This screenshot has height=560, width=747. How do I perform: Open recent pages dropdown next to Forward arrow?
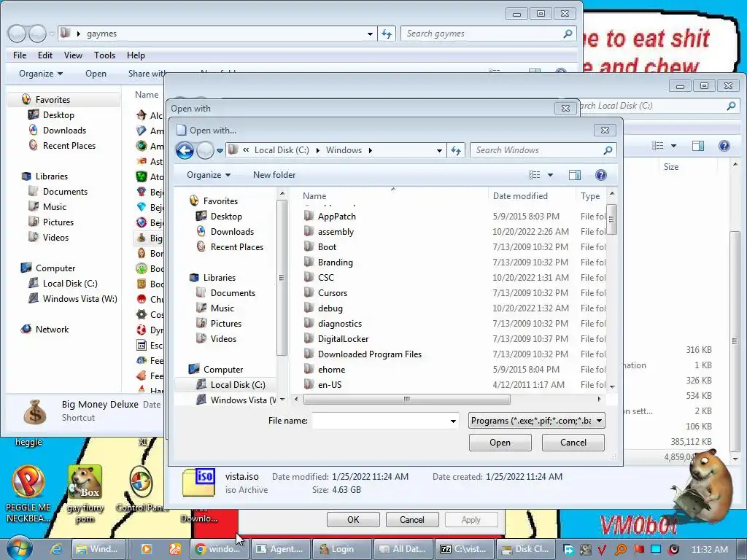coord(220,151)
